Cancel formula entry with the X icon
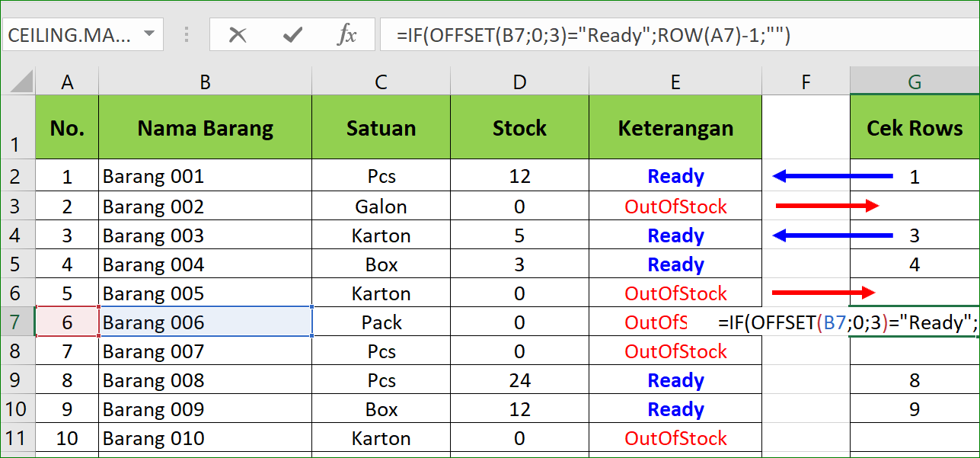The image size is (980, 458). pyautogui.click(x=238, y=35)
